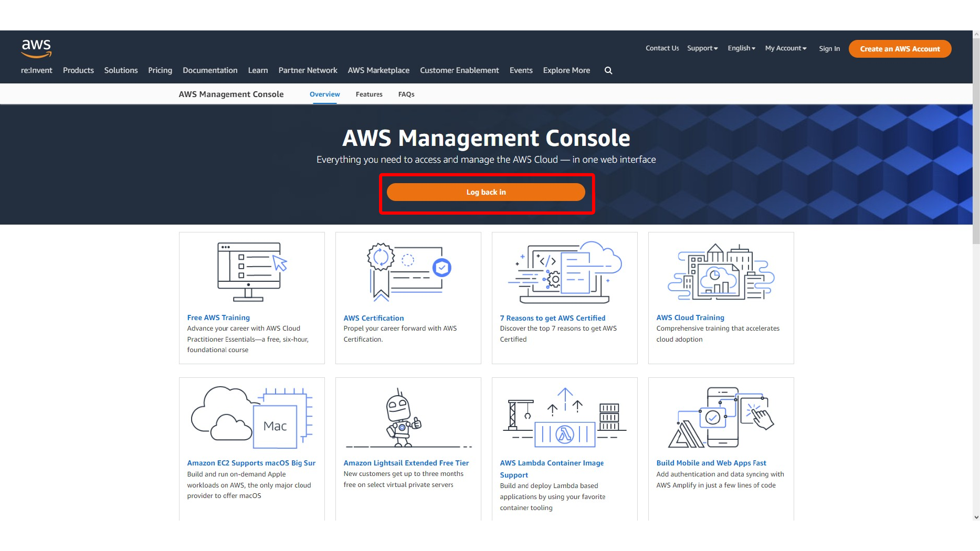Open the Learn menu
This screenshot has width=980, height=551.
pos(258,70)
